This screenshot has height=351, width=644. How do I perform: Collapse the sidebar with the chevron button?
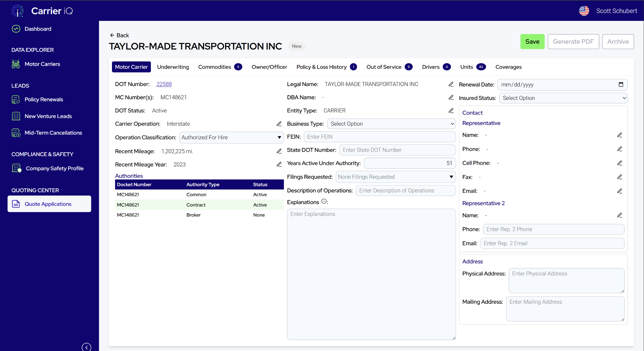point(87,347)
